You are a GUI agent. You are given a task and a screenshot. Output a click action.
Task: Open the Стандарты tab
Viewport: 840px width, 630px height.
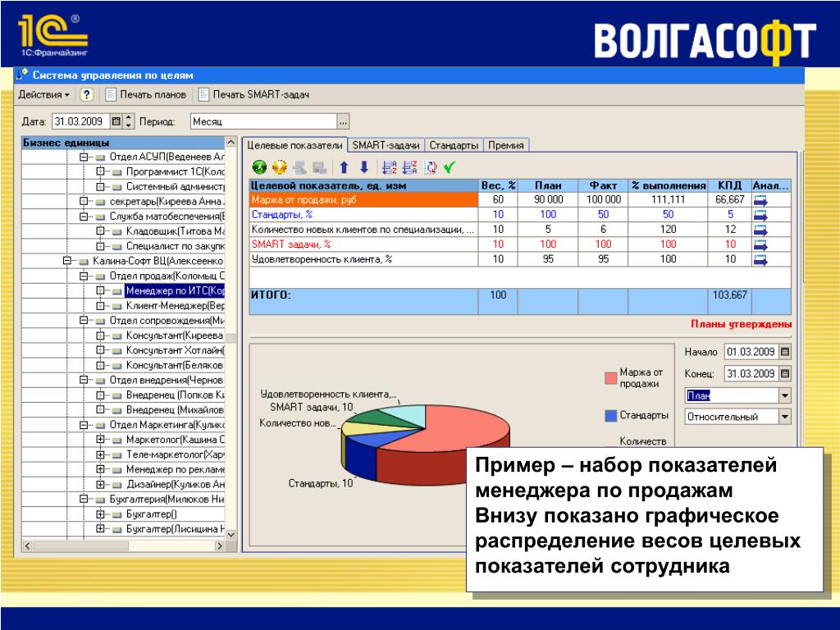coord(454,145)
